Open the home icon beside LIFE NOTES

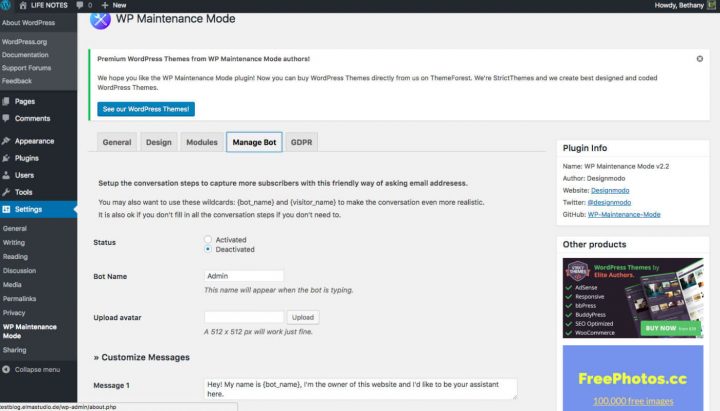point(23,5)
